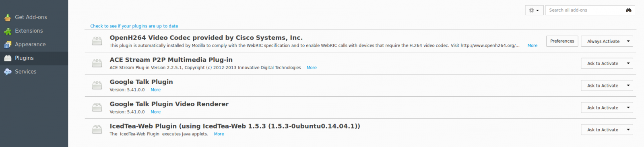Switch to the Services section
The height and width of the screenshot is (147, 644).
coord(34,72)
